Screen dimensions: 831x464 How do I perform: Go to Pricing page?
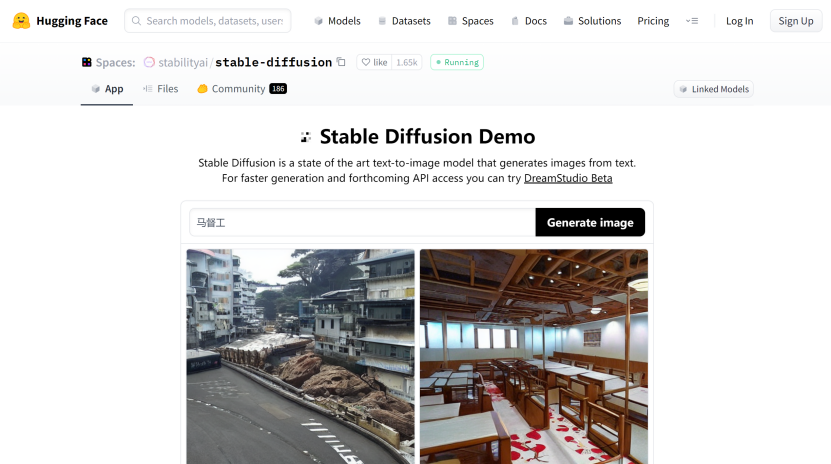[x=653, y=21]
